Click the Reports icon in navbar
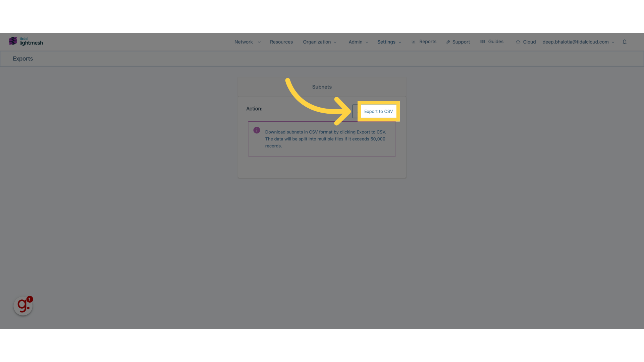 tap(414, 42)
